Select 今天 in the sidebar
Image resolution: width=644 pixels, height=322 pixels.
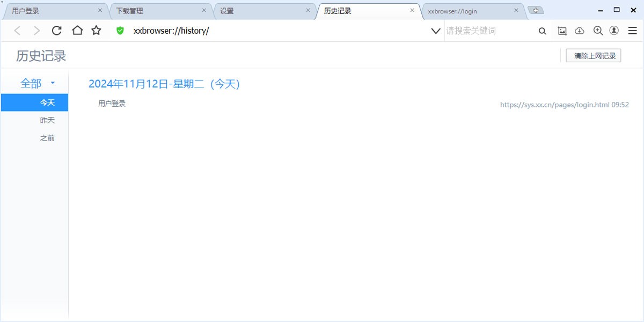coord(34,103)
